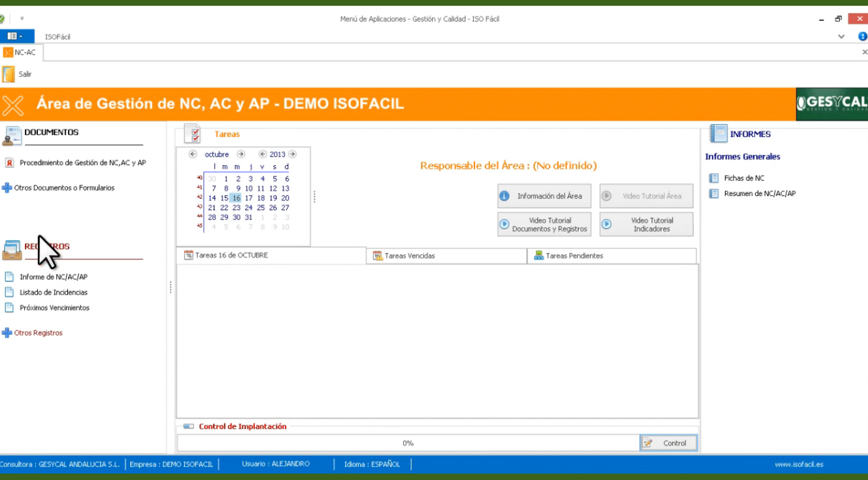
Task: Select day 23 in the calendar
Action: pos(237,208)
